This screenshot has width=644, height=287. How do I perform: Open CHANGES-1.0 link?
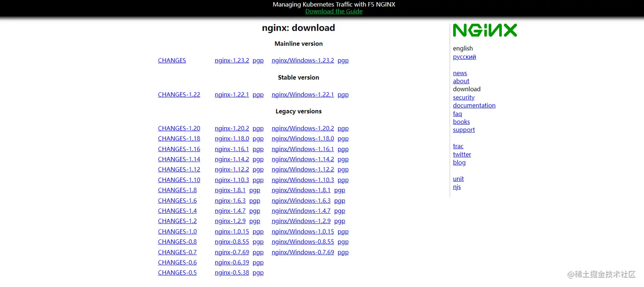(177, 232)
